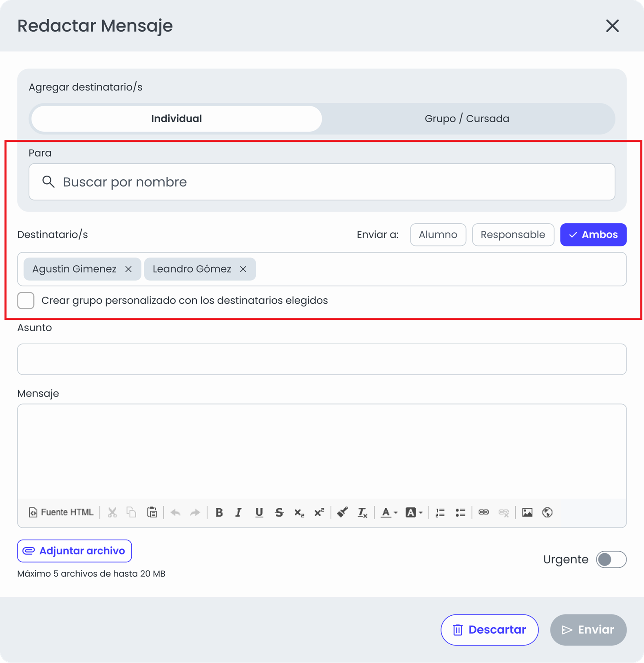Open background color dropdown arrow

point(421,513)
